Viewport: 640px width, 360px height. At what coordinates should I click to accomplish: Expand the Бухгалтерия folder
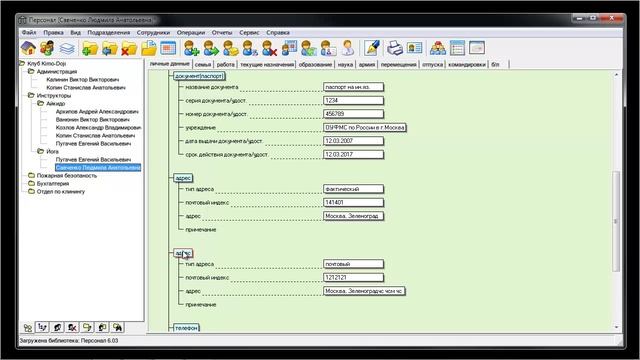[31, 184]
